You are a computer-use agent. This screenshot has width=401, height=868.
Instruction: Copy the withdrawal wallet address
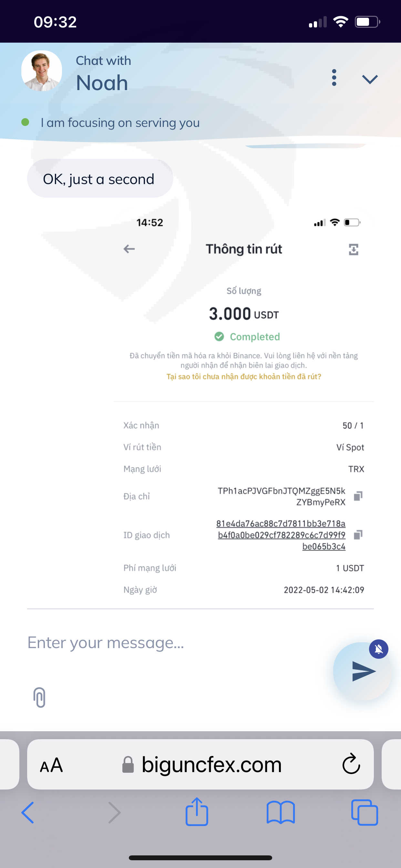click(x=358, y=496)
